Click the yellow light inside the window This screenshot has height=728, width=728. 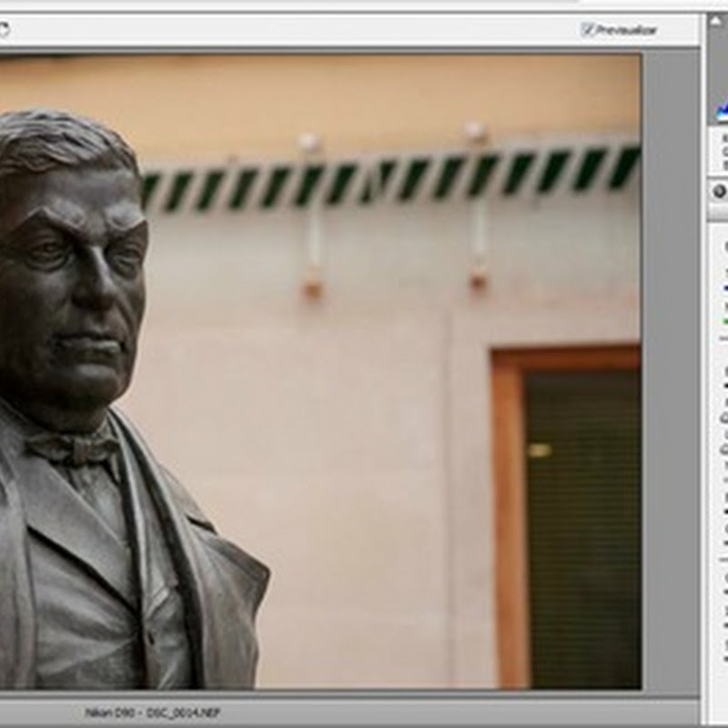point(539,450)
